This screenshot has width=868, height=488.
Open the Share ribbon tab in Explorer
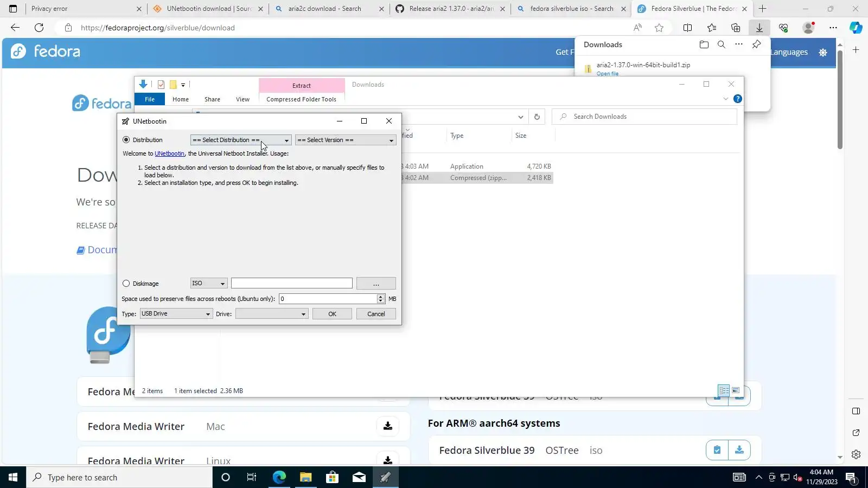point(212,99)
